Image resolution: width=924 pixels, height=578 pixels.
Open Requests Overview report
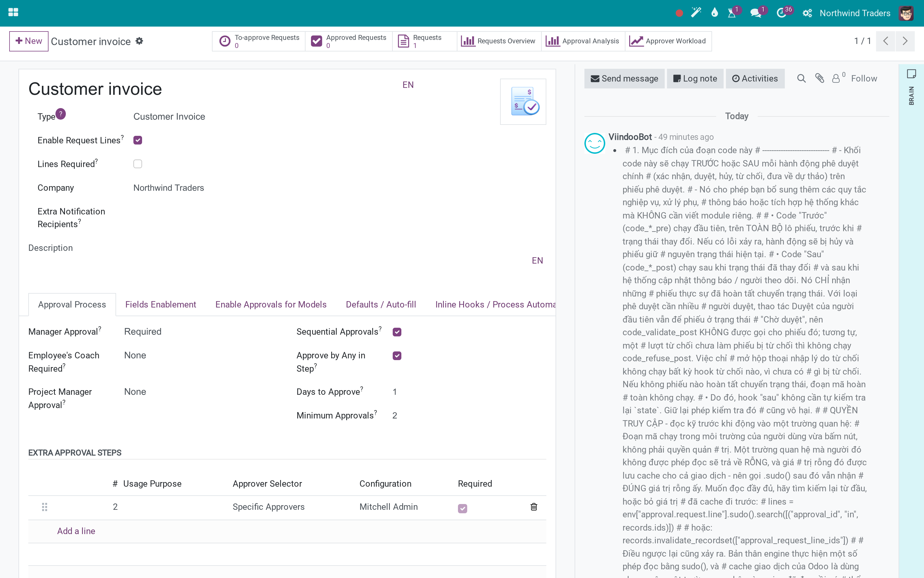(x=499, y=41)
